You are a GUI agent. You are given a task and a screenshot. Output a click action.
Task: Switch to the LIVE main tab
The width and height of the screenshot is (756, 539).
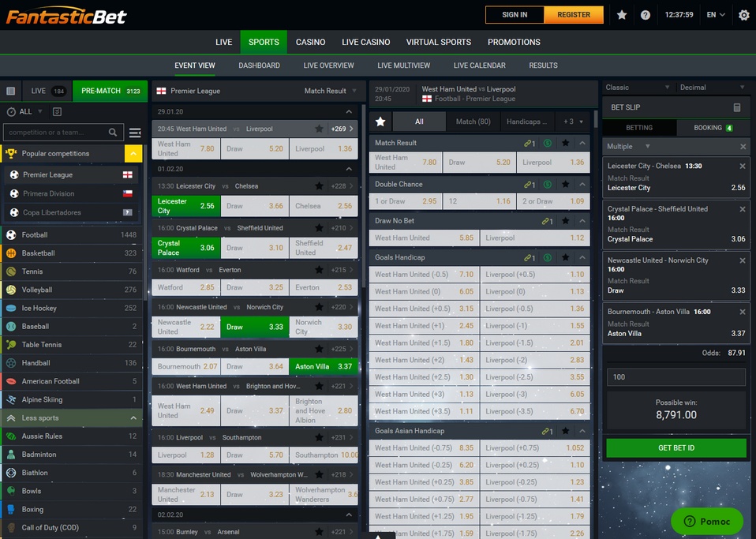pyautogui.click(x=223, y=42)
